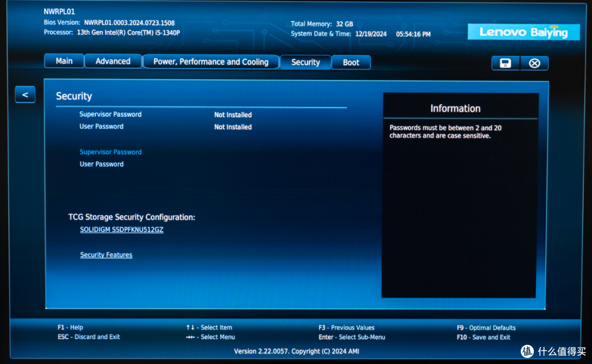
Task: Click the F10 - Save and Exit hint
Action: [483, 337]
